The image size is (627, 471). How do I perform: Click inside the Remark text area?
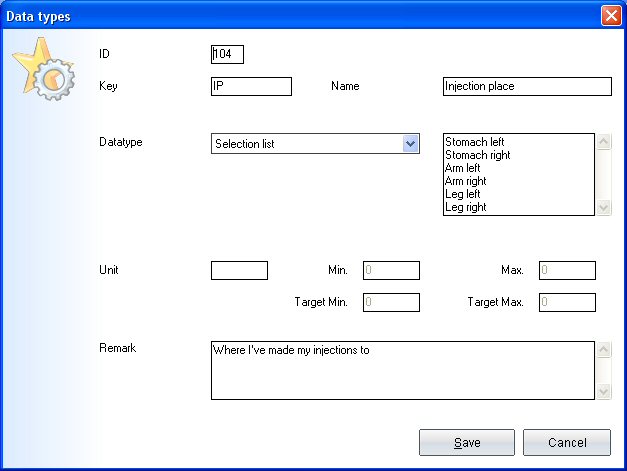(402, 371)
